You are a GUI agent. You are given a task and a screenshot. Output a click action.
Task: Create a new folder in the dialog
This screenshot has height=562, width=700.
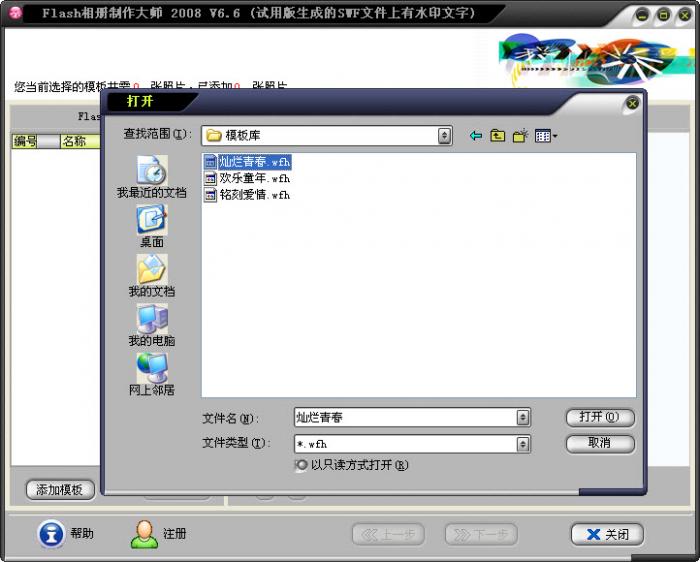point(520,136)
